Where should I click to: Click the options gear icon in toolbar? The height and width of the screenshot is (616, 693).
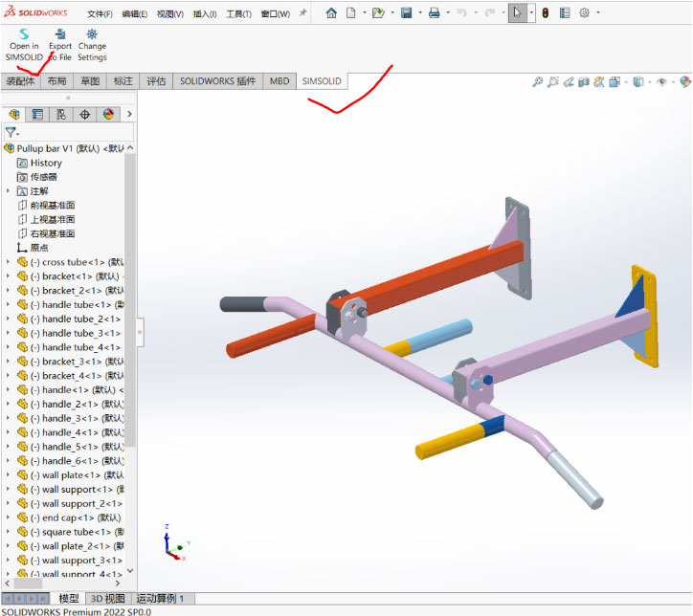tap(584, 13)
